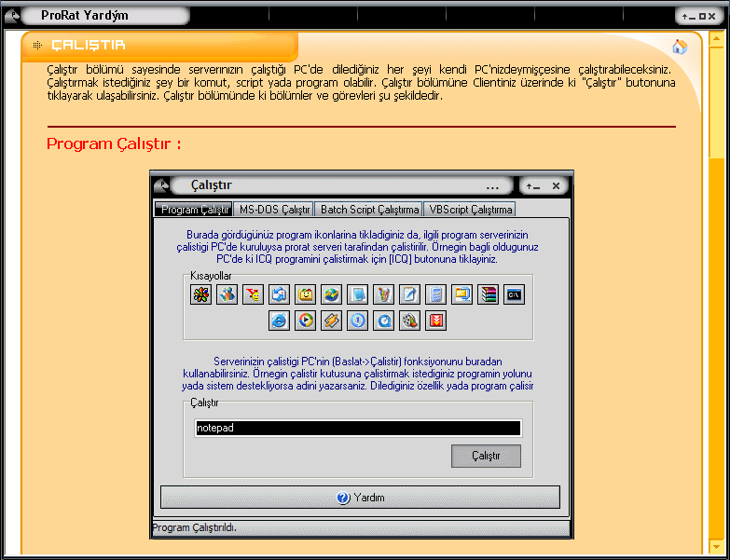
Task: Click the Yardım help button
Action: (360, 498)
